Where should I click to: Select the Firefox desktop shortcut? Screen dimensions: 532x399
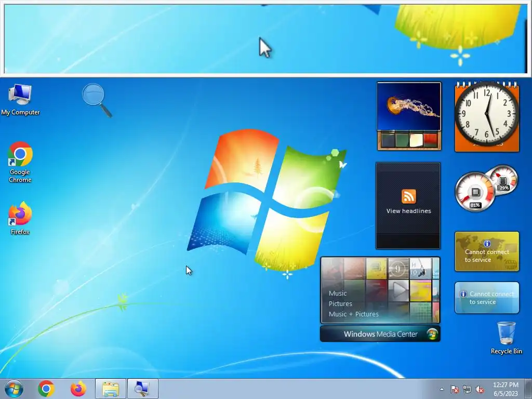(x=20, y=218)
